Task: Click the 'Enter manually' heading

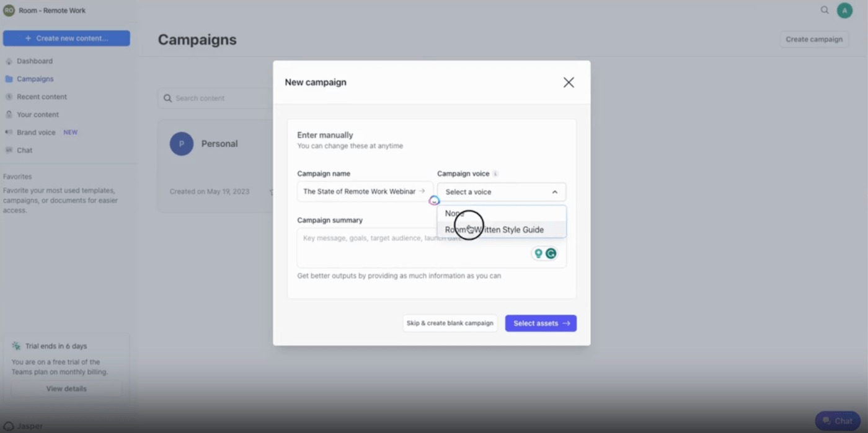Action: (x=325, y=135)
